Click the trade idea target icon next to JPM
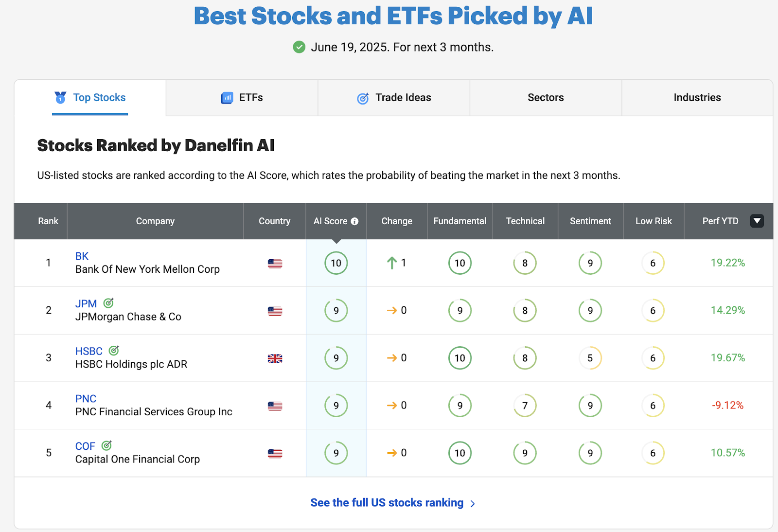Image resolution: width=778 pixels, height=532 pixels. 108,303
